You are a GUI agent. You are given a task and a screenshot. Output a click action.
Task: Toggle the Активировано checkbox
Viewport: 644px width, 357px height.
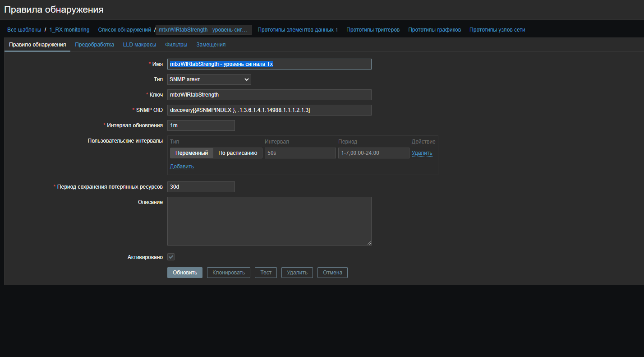pyautogui.click(x=171, y=257)
